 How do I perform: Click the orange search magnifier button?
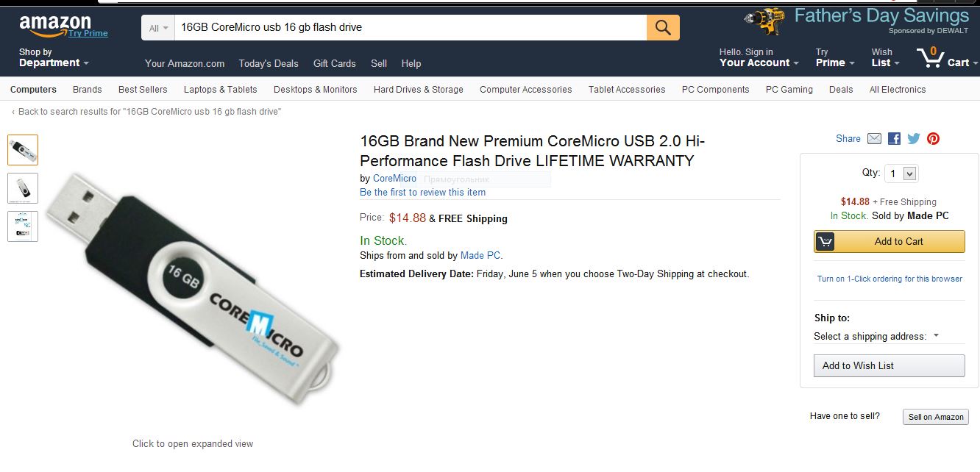click(x=663, y=28)
